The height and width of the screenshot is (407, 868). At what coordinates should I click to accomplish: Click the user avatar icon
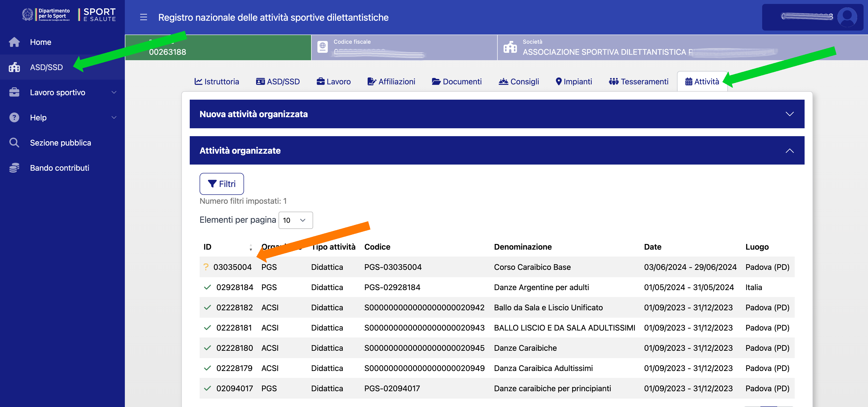(x=847, y=17)
